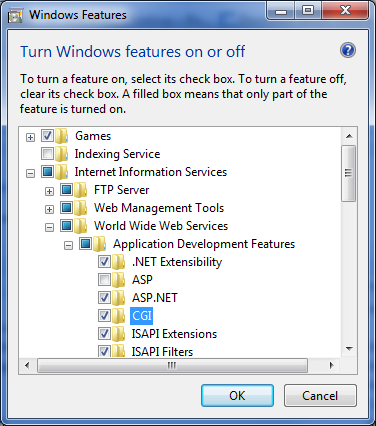376x426 pixels.
Task: Collapse Internet Information Services node
Action: coord(30,173)
